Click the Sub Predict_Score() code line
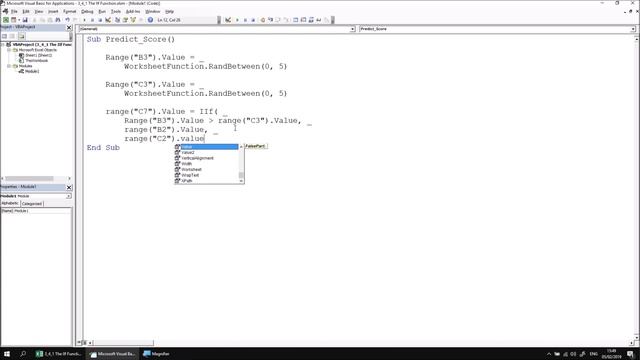Viewport: 640px width, 360px height. coord(131,39)
